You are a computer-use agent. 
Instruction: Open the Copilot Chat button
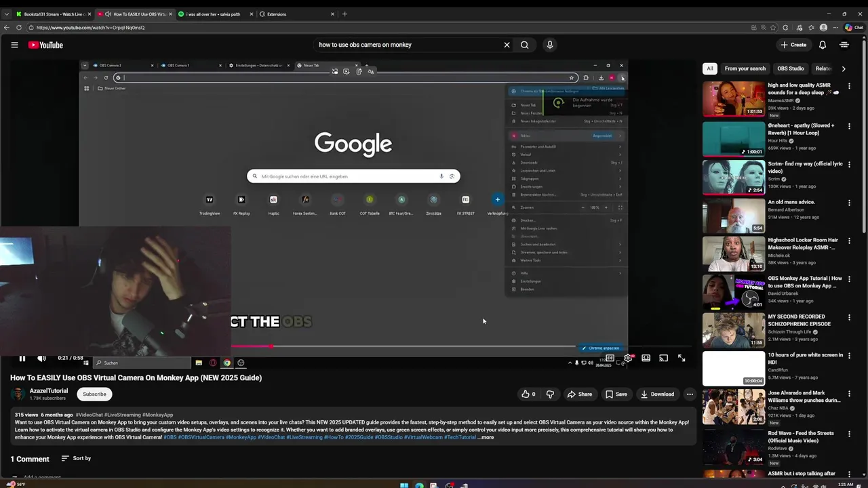pyautogui.click(x=853, y=28)
